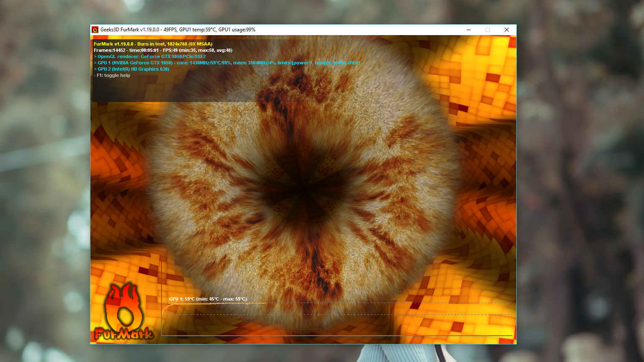The image size is (644, 362).
Task: Close the FurMark window
Action: 507,30
